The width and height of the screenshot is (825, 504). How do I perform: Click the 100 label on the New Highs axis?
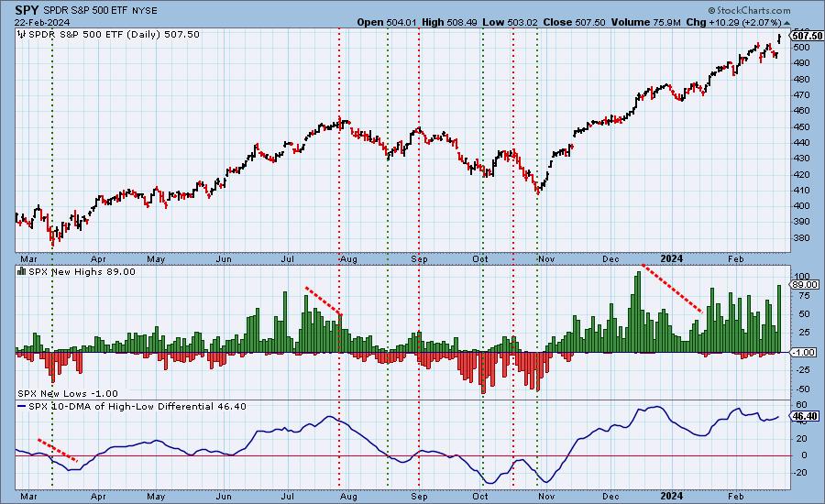802,277
